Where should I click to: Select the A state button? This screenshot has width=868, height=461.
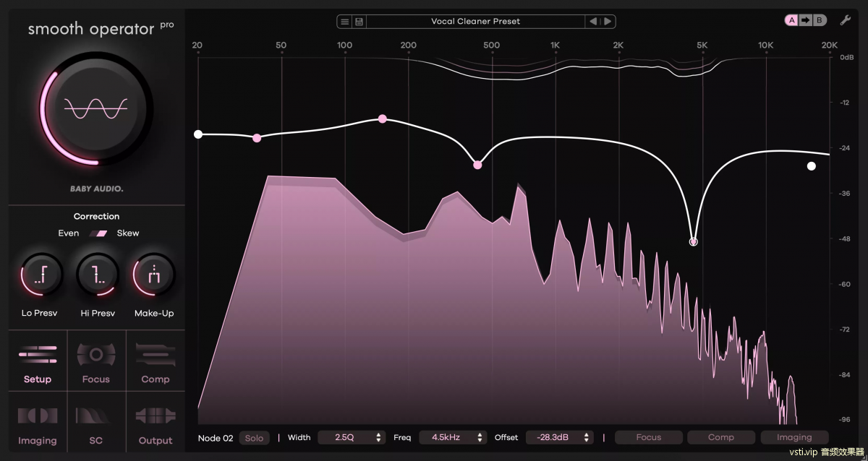point(792,20)
